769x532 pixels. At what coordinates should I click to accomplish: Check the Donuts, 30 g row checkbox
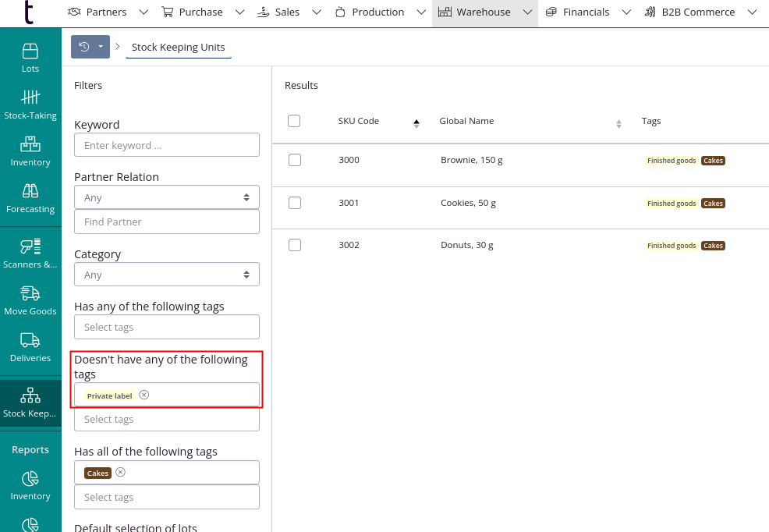(x=294, y=244)
